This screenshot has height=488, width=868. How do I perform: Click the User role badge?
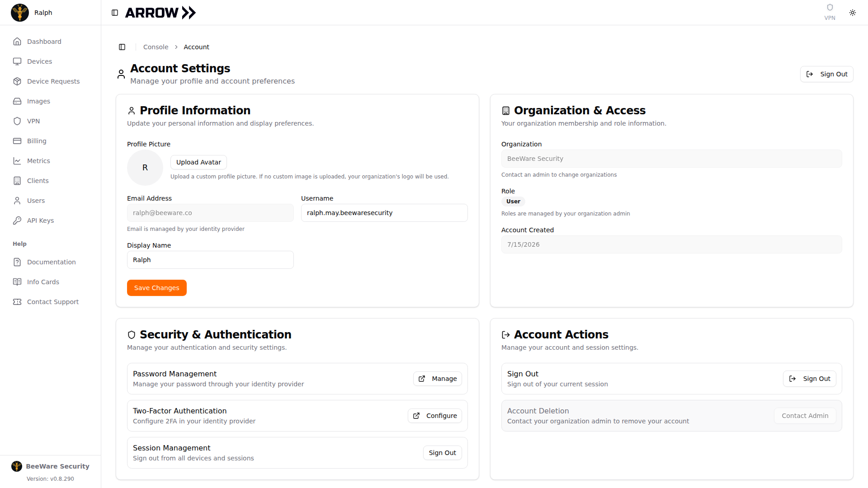point(513,202)
